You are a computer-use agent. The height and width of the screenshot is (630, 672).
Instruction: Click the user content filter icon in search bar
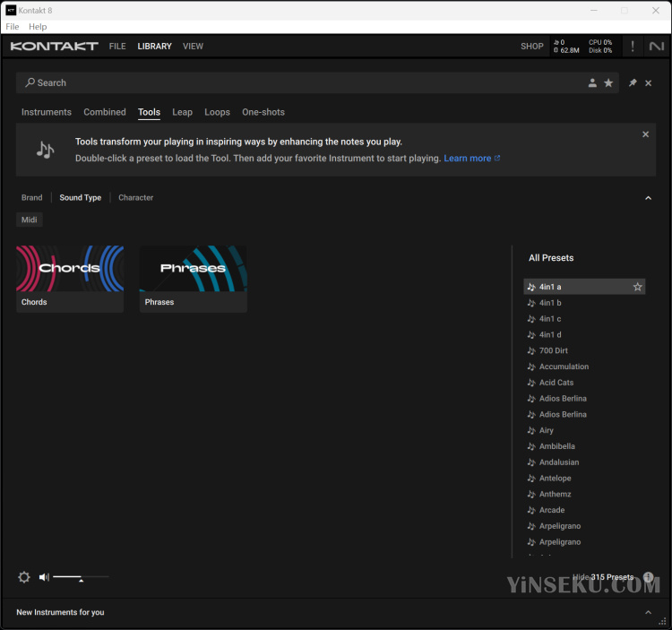point(592,83)
